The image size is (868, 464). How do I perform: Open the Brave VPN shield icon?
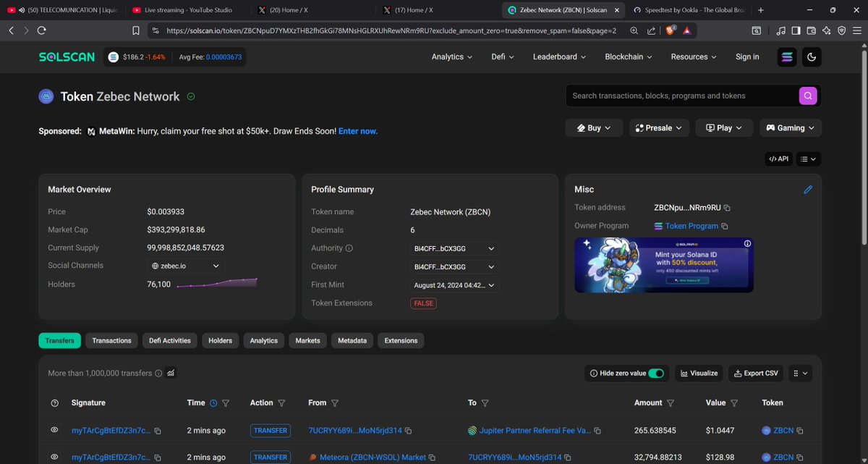click(x=841, y=30)
